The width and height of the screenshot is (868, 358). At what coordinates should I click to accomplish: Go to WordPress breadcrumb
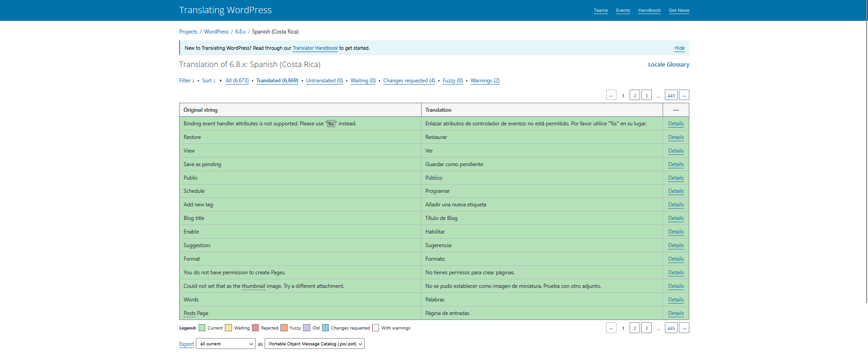click(x=216, y=32)
